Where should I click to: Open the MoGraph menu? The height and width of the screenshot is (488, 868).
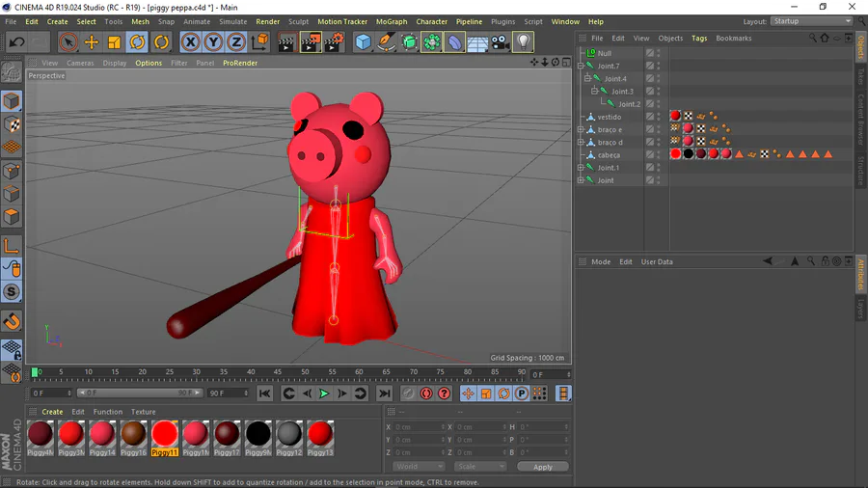[x=392, y=21]
